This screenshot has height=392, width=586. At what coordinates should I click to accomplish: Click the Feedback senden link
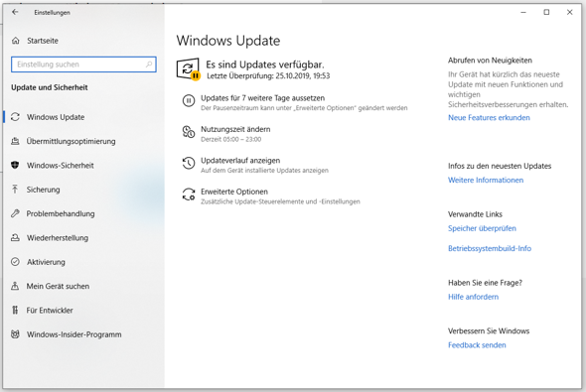477,345
